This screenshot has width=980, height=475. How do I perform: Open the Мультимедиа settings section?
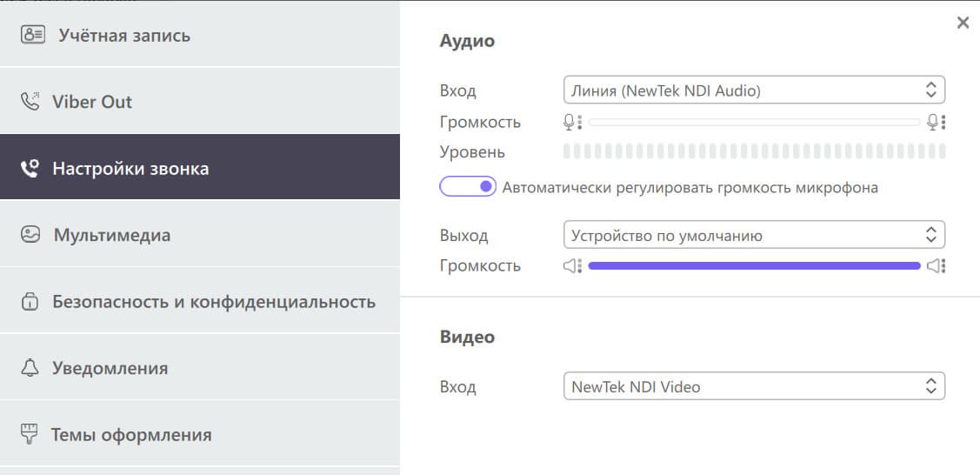pos(200,234)
